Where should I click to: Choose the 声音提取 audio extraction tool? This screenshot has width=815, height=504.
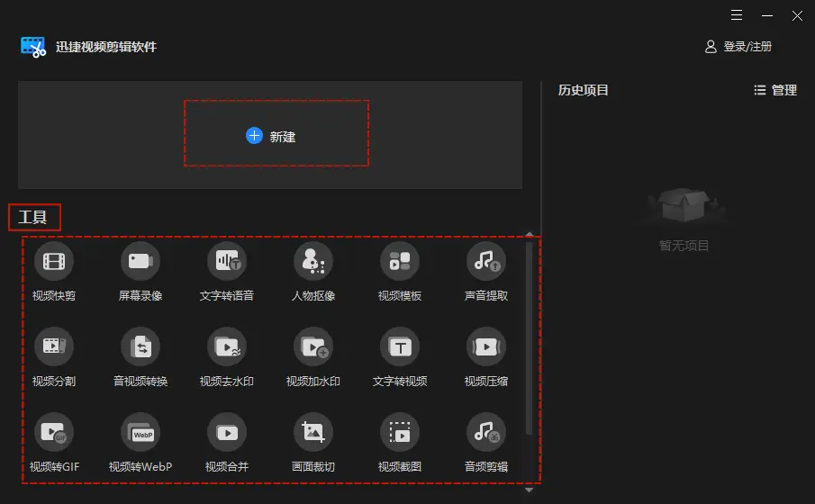[x=486, y=271]
